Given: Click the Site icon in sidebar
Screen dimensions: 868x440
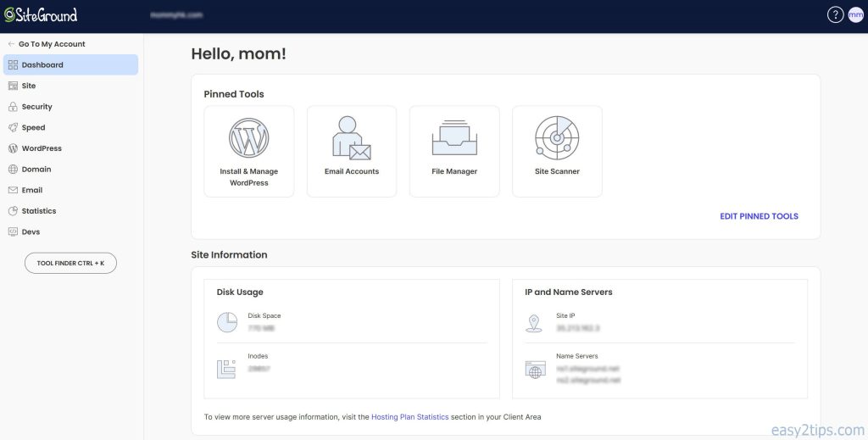Looking at the screenshot, I should click(x=13, y=86).
